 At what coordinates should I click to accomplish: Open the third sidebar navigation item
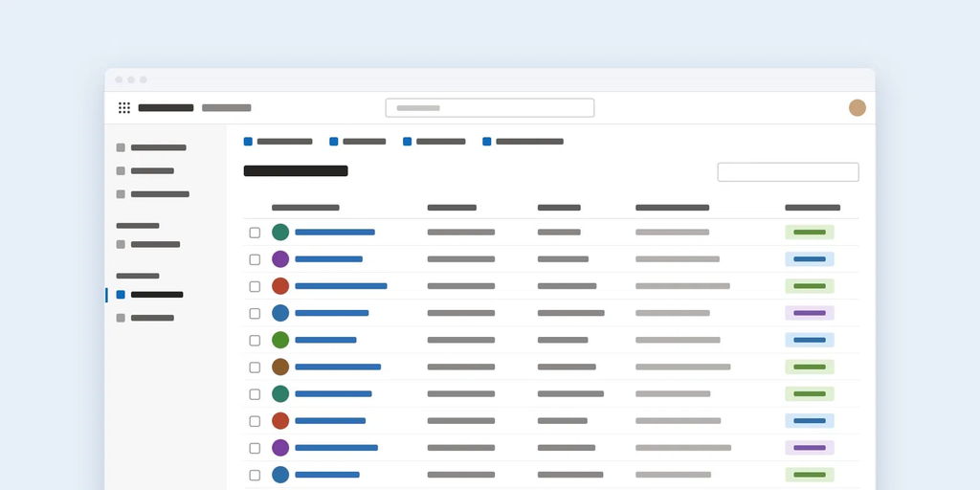click(x=152, y=193)
